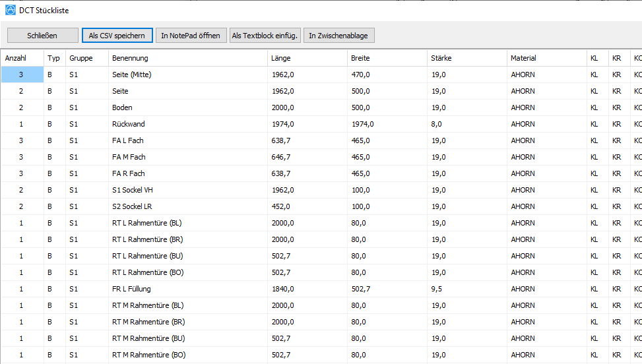Select the Seite (Mitte) row

132,75
